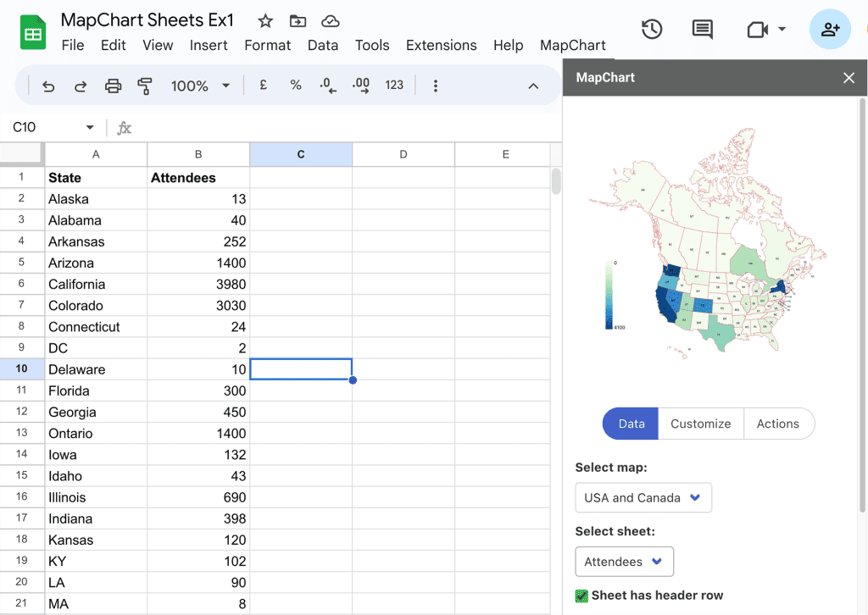Screen dimensions: 868x615
Task: Open the USA and Canada map dropdown
Action: coord(643,498)
